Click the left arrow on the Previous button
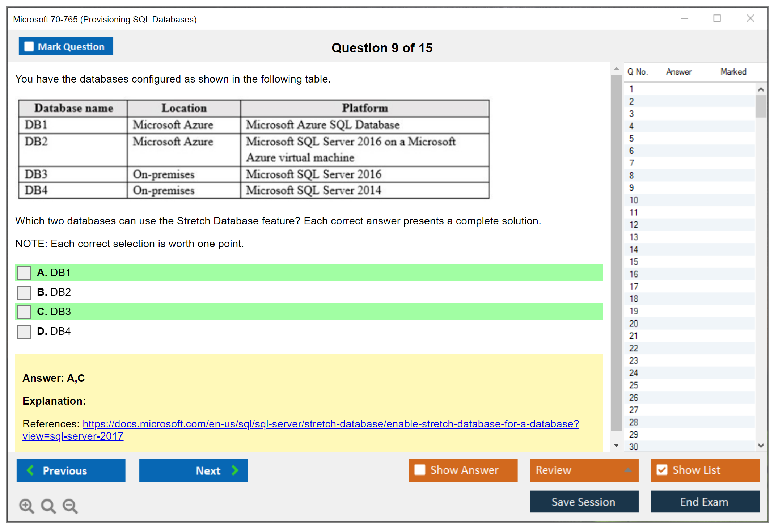The height and width of the screenshot is (532, 778). pyautogui.click(x=30, y=470)
